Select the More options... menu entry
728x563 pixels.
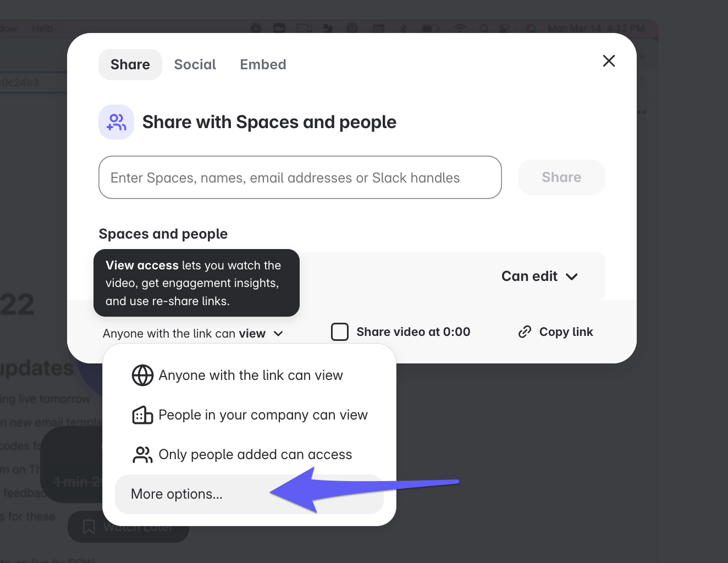(177, 494)
